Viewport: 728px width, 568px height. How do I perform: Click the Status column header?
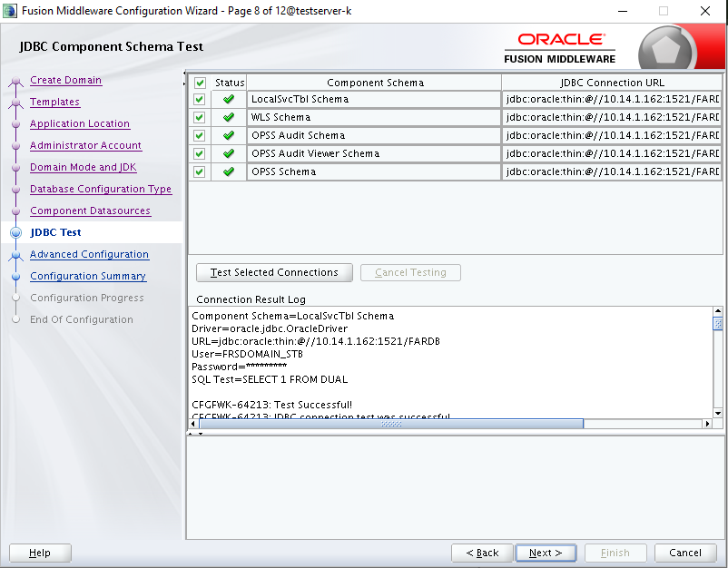(230, 83)
